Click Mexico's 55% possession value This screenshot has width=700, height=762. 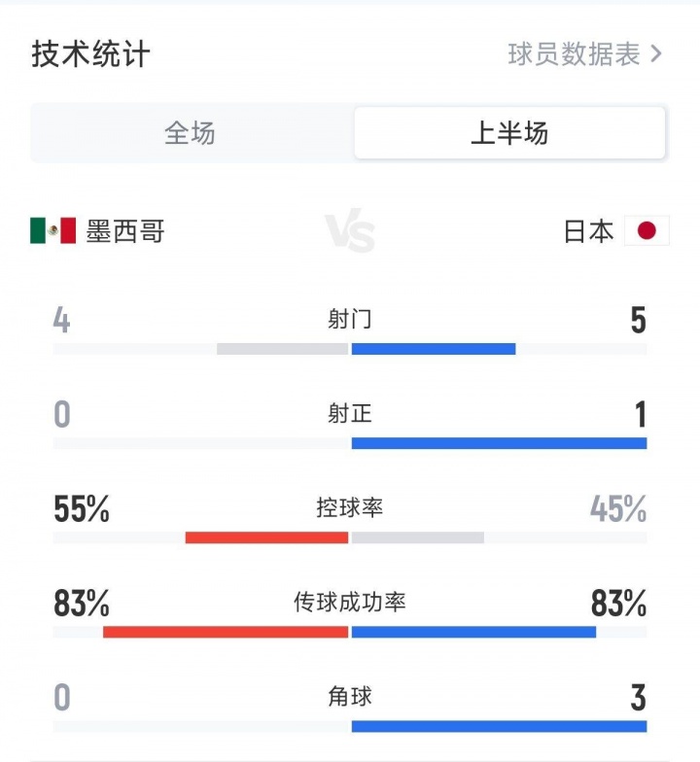click(x=82, y=508)
